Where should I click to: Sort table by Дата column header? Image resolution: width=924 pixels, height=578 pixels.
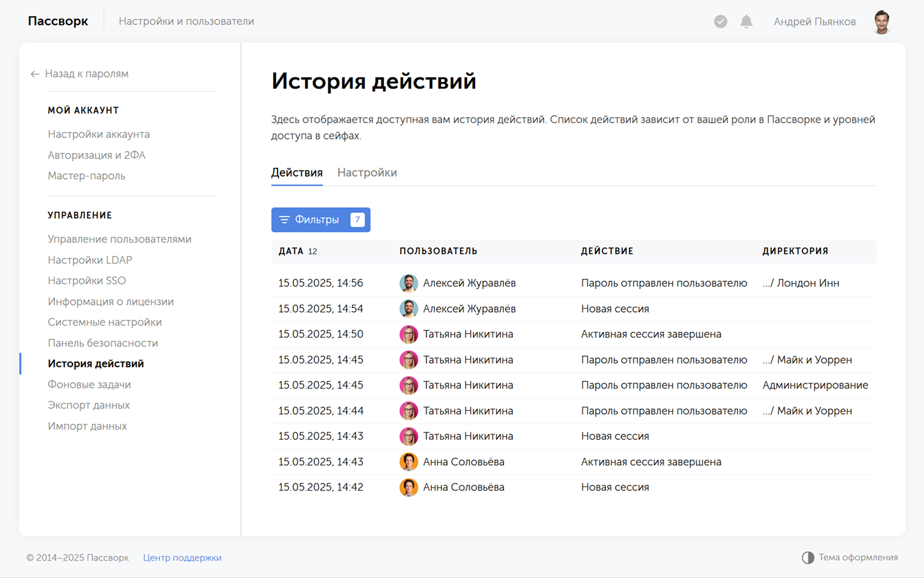tap(291, 251)
